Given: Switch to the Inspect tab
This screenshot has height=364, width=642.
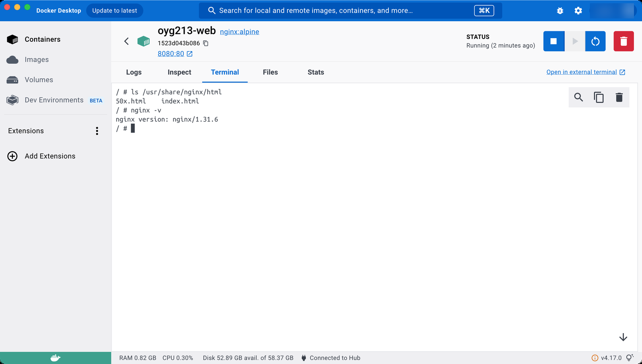Looking at the screenshot, I should 179,72.
